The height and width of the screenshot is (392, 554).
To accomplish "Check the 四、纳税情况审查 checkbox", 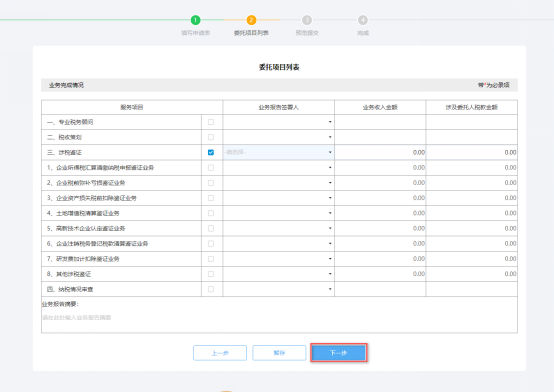I will coord(211,289).
